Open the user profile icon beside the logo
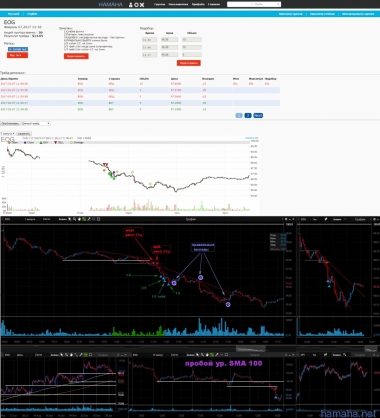The height and width of the screenshot is (418, 380). click(x=131, y=5)
